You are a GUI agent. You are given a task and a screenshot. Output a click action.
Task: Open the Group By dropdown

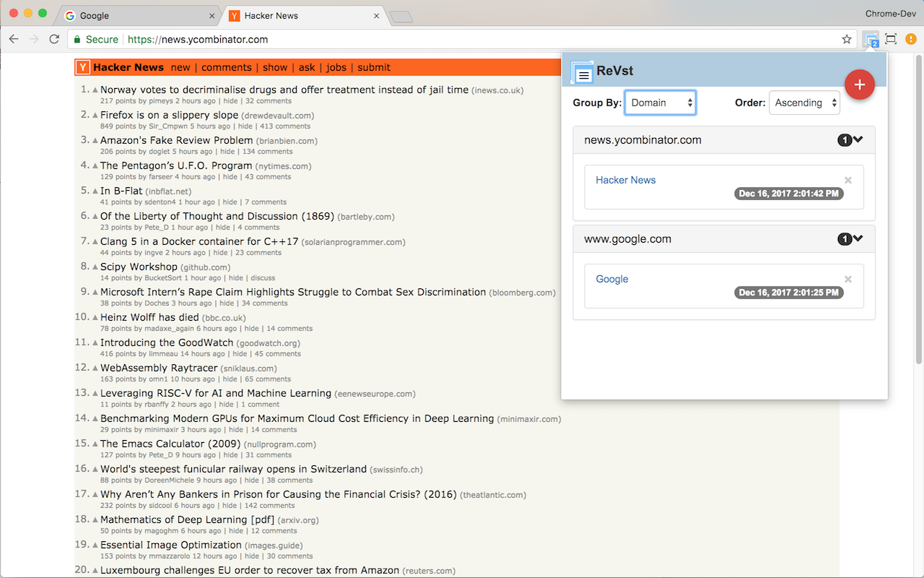click(660, 103)
